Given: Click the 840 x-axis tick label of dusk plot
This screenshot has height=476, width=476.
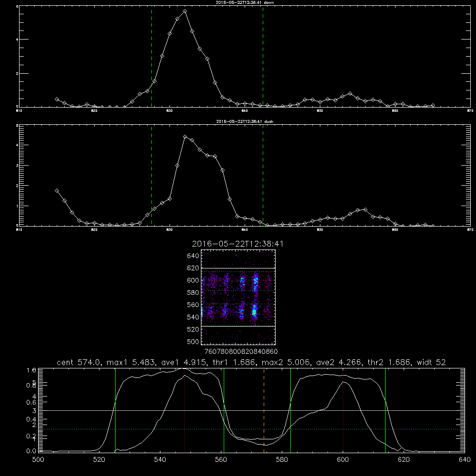Looking at the screenshot, I should [245, 230].
